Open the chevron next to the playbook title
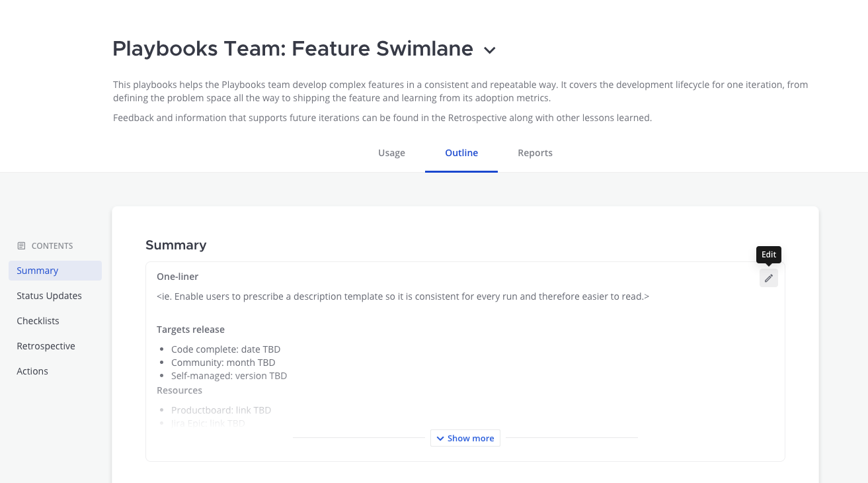Viewport: 868px width, 483px height. (489, 50)
